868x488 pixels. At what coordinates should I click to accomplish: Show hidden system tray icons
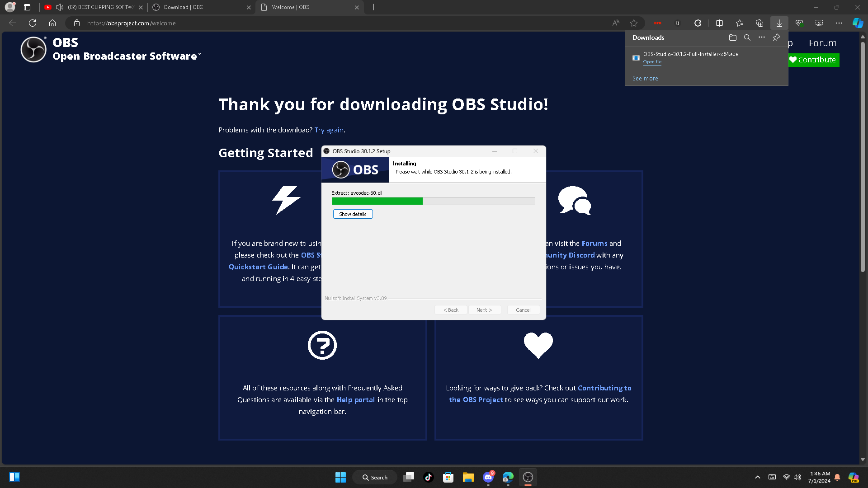(758, 477)
